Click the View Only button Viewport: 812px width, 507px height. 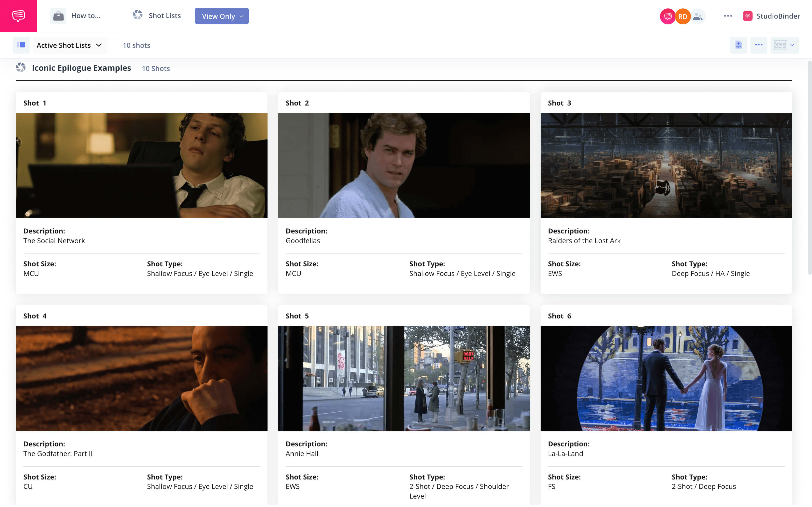point(222,16)
